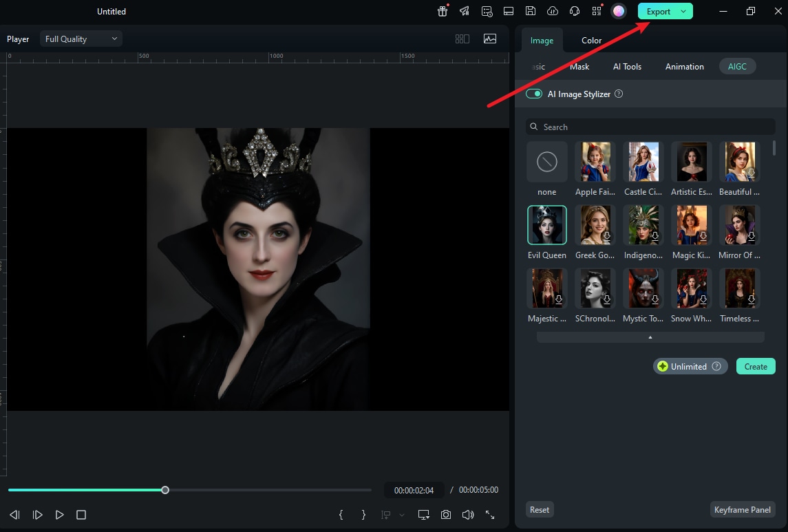Click the Reset button
The width and height of the screenshot is (788, 532).
click(540, 509)
